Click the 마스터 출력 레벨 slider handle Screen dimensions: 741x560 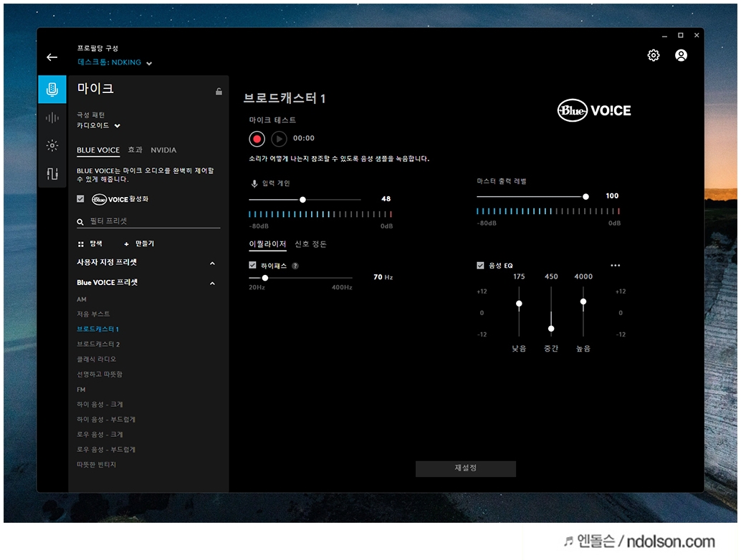(585, 196)
